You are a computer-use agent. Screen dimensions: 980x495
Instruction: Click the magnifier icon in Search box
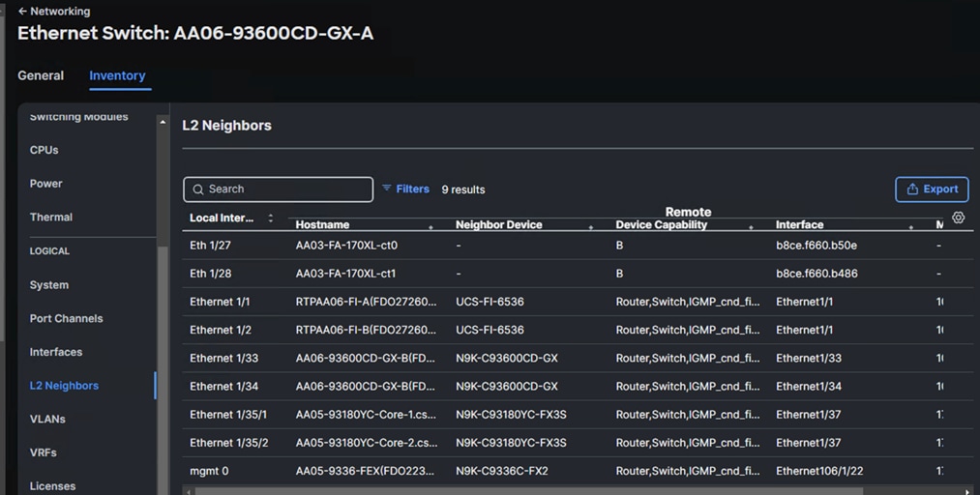tap(198, 189)
